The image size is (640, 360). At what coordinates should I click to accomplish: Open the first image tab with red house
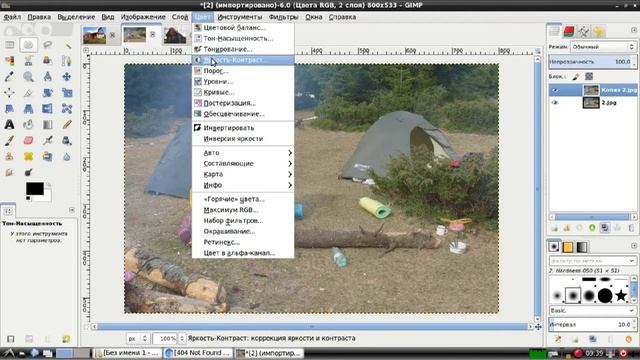[x=95, y=36]
